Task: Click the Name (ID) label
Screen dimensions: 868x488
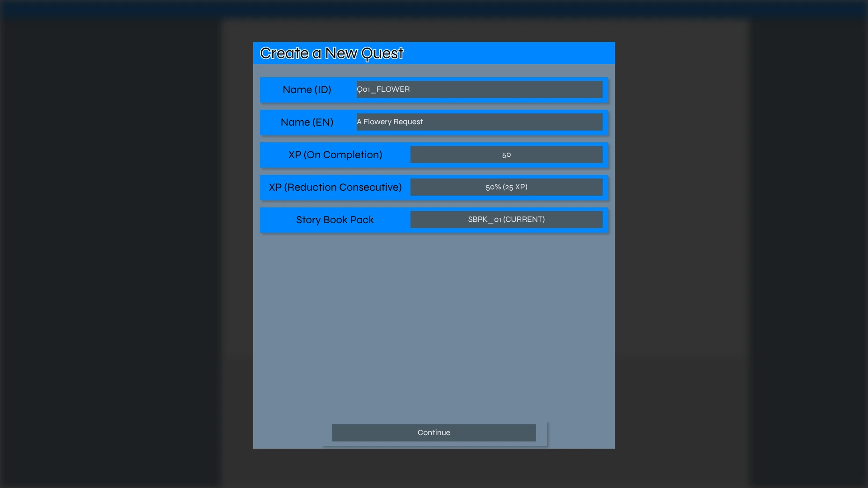Action: [307, 89]
